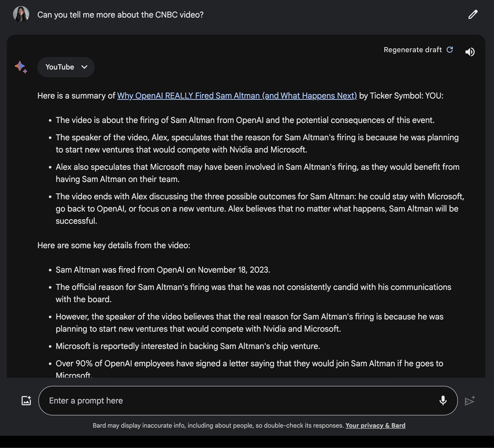This screenshot has width=494, height=448.
Task: Expand the YouTube extension chip
Action: point(60,67)
